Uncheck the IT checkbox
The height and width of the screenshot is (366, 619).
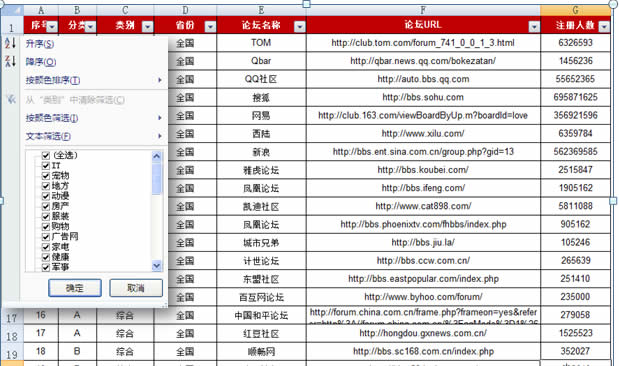point(45,165)
